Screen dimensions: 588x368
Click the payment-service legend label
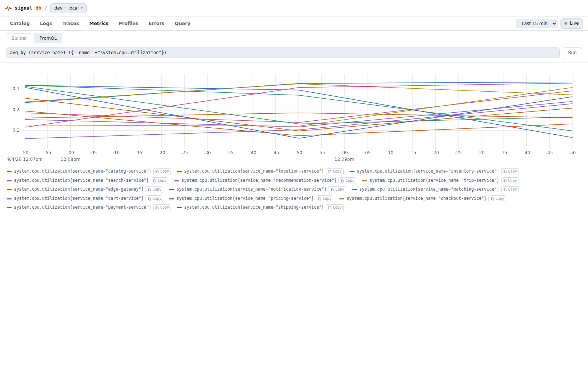pyautogui.click(x=83, y=207)
